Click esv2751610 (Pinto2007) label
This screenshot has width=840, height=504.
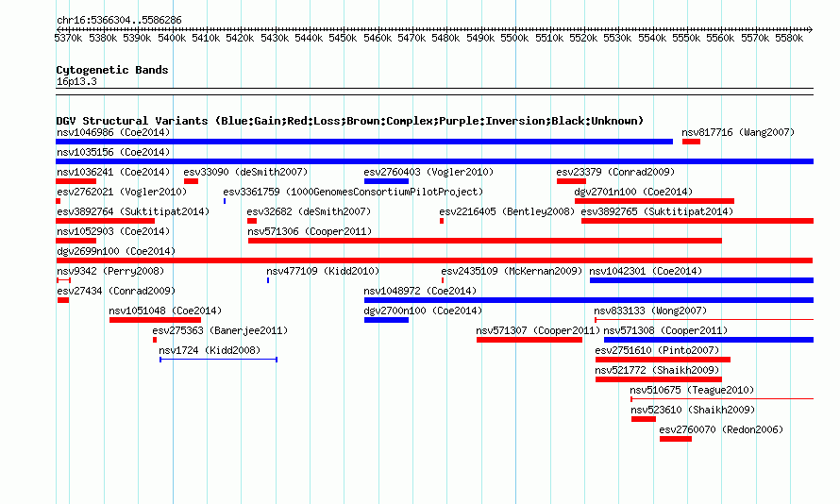(x=657, y=350)
